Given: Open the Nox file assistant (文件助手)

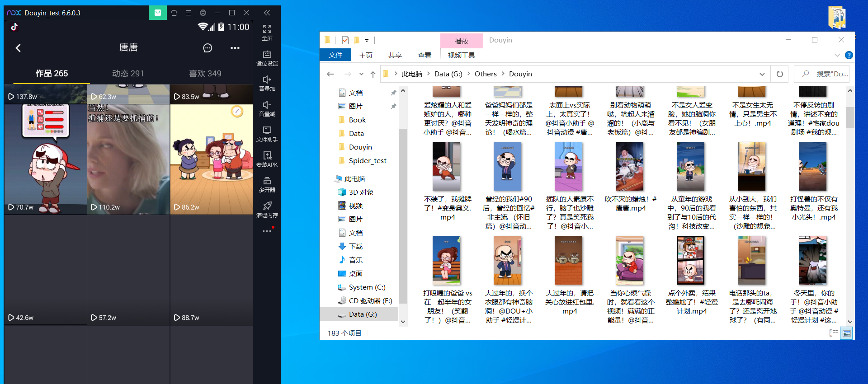Looking at the screenshot, I should [x=267, y=130].
